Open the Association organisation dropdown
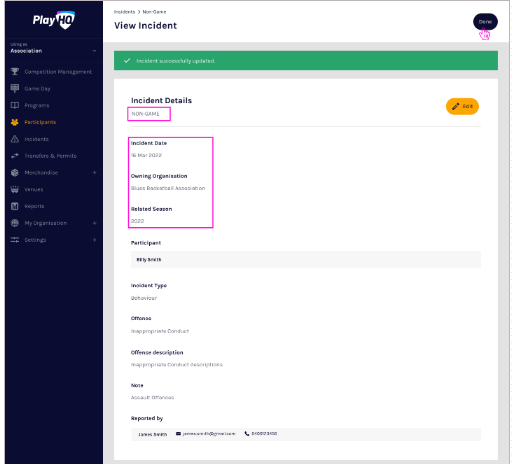The height and width of the screenshot is (464, 512). click(x=53, y=49)
